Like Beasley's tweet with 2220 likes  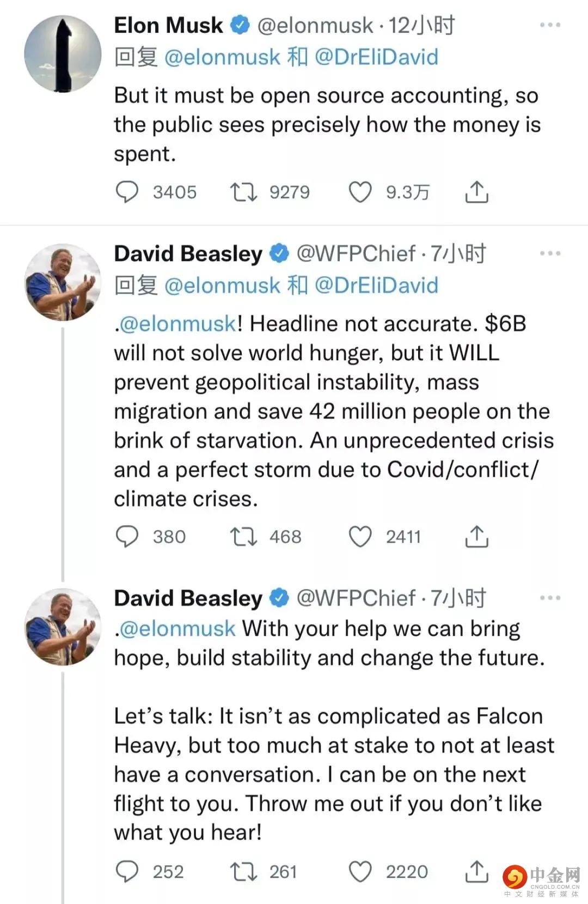coord(360,872)
